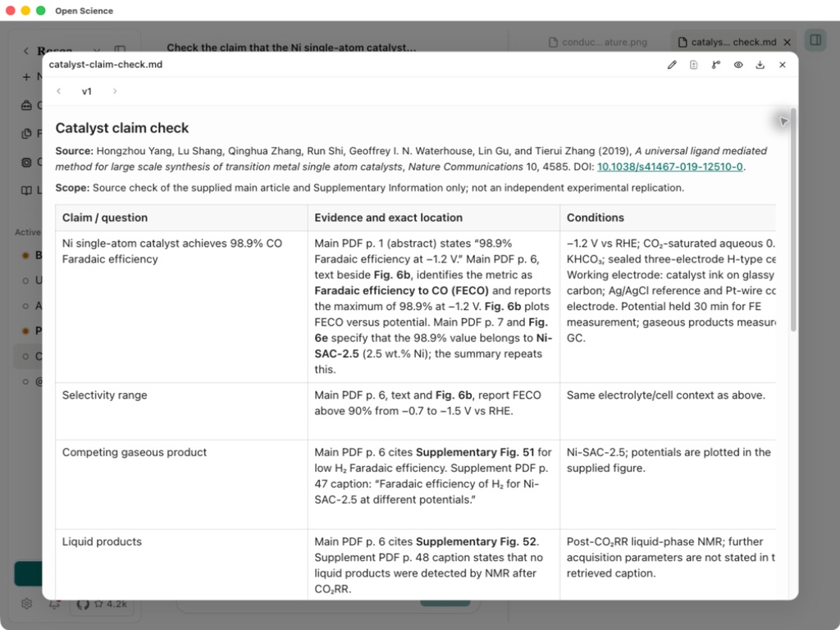The image size is (840, 630).
Task: Go to the next version arrow
Action: 115,91
